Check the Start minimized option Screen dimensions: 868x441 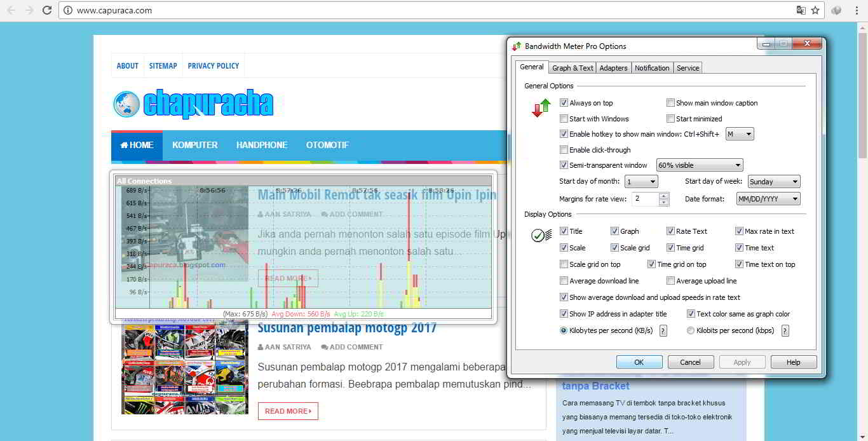pyautogui.click(x=670, y=119)
